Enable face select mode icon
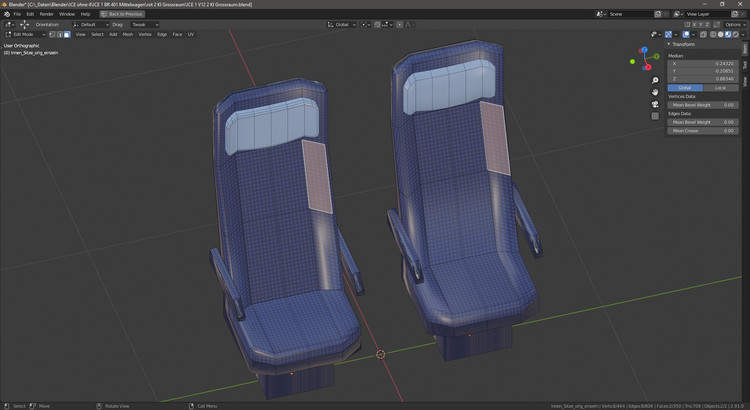 67,34
